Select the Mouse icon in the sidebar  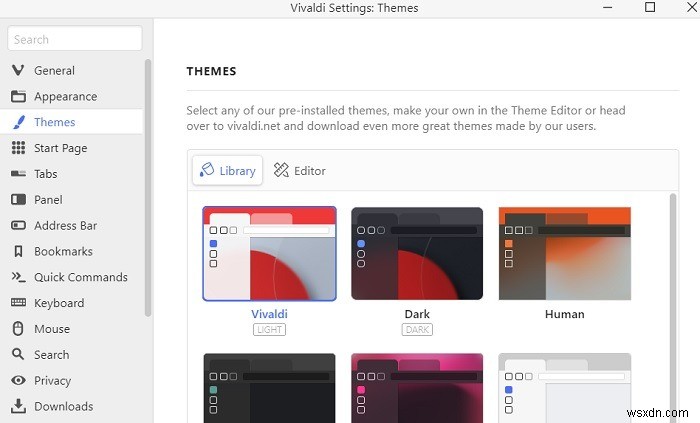pos(18,328)
